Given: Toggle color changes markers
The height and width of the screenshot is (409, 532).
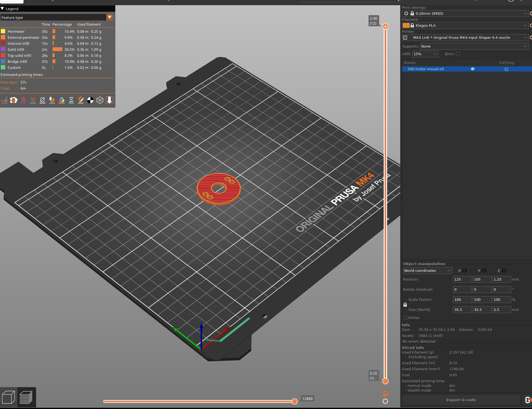Looking at the screenshot, I should [x=62, y=100].
